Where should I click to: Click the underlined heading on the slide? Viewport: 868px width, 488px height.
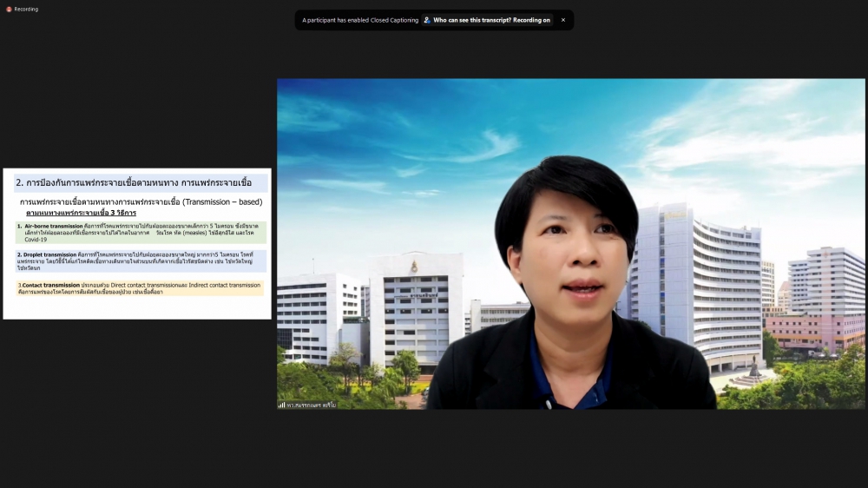[x=81, y=213]
